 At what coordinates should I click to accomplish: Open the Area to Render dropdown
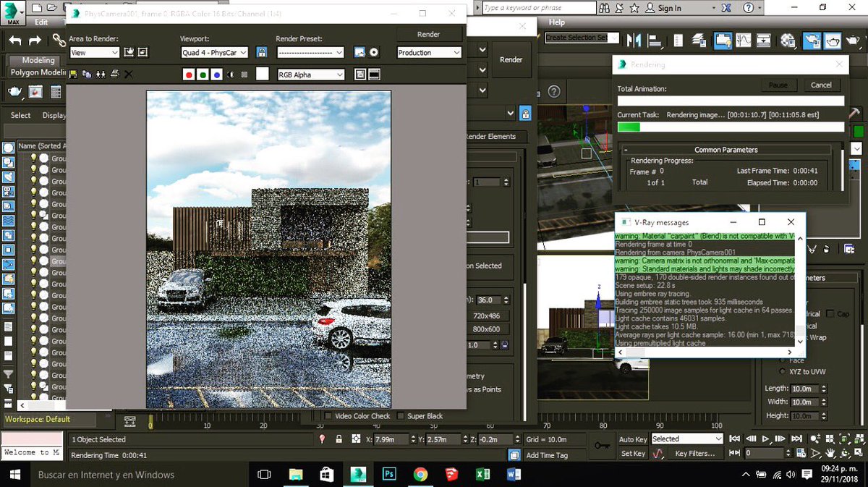[x=94, y=53]
